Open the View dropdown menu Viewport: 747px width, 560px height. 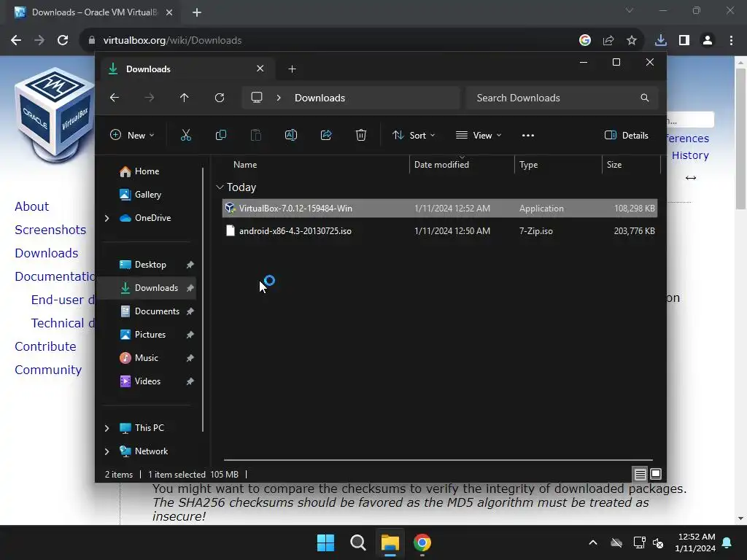coord(479,135)
